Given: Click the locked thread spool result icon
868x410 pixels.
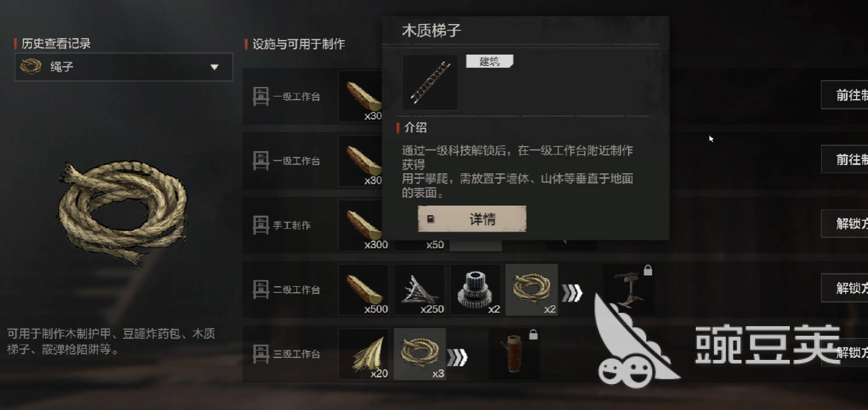Looking at the screenshot, I should pyautogui.click(x=514, y=354).
